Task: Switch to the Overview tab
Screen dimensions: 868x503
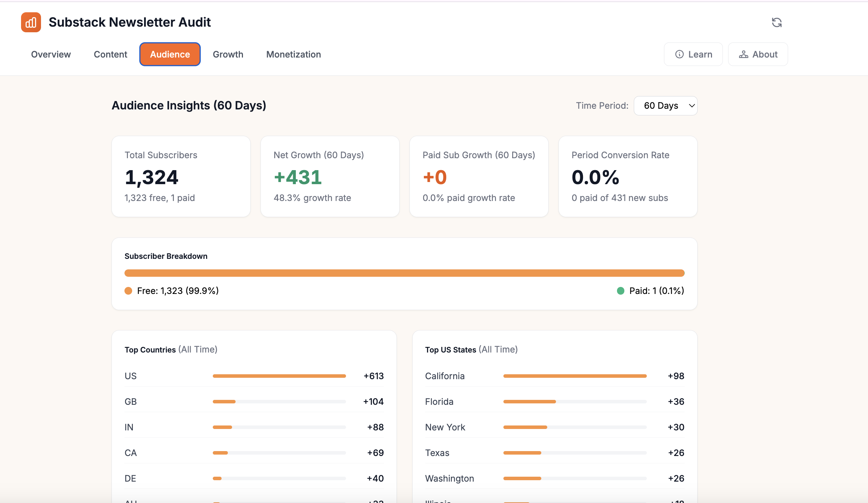Action: click(x=51, y=54)
